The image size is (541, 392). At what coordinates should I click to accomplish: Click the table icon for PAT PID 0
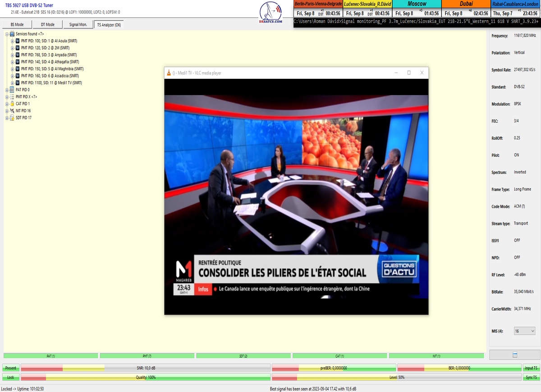12,90
